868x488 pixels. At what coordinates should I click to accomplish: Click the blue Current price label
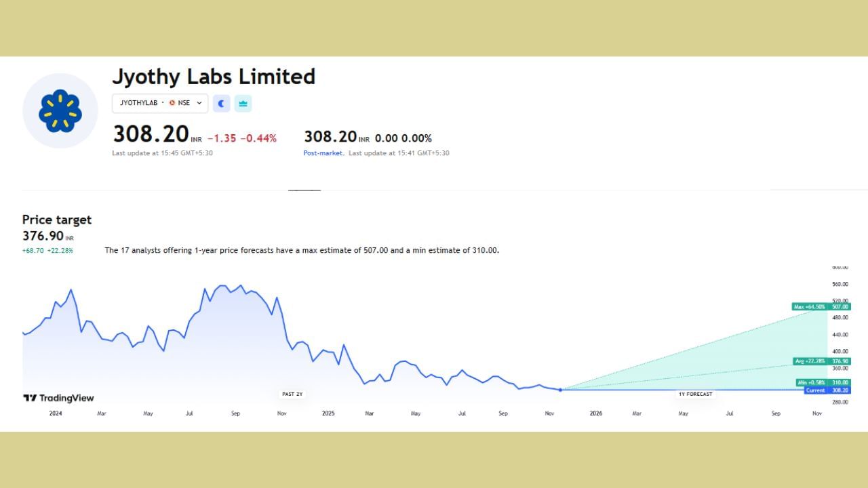pos(815,390)
